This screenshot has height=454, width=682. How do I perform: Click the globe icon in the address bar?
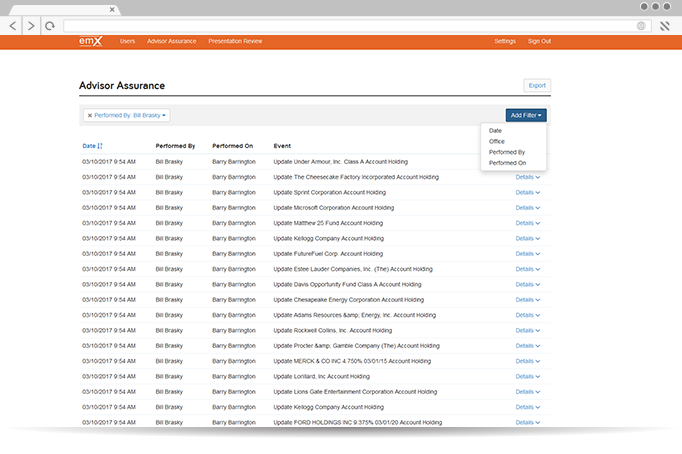tap(641, 26)
